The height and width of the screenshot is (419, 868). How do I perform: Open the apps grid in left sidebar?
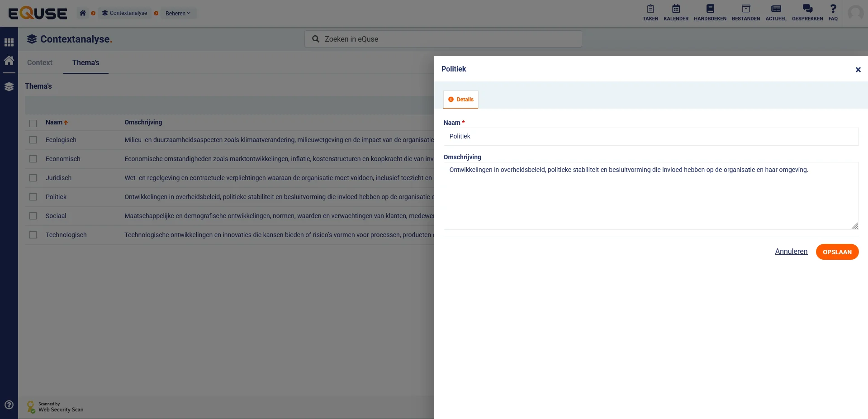tap(9, 43)
